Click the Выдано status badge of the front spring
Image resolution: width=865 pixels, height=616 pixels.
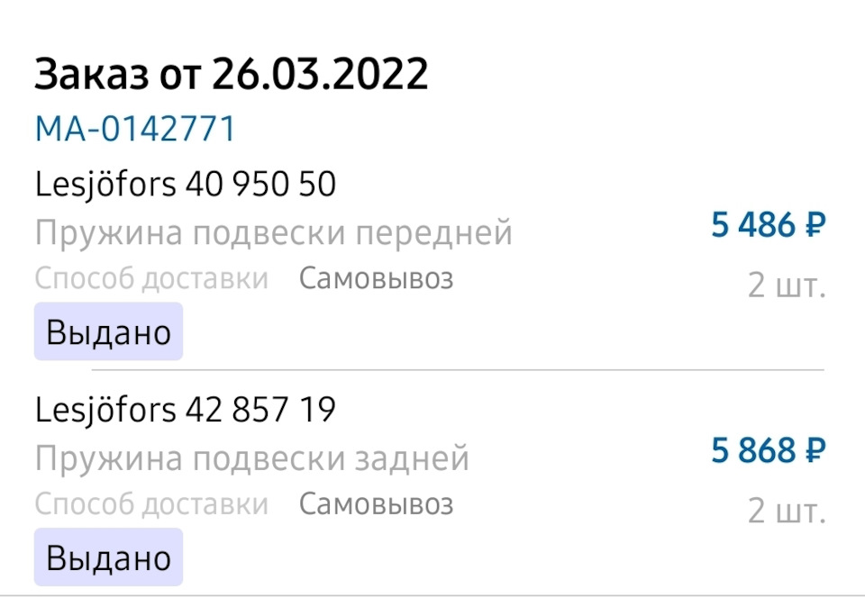108,332
